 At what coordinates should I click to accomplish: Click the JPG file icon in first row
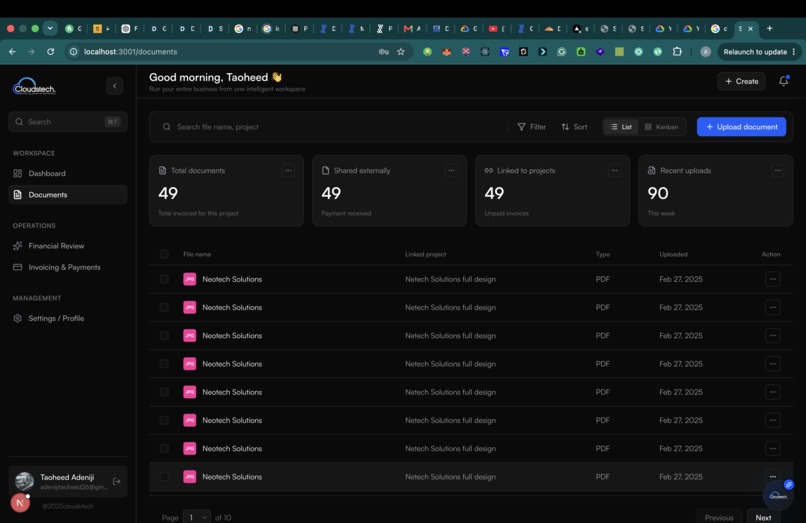[190, 279]
